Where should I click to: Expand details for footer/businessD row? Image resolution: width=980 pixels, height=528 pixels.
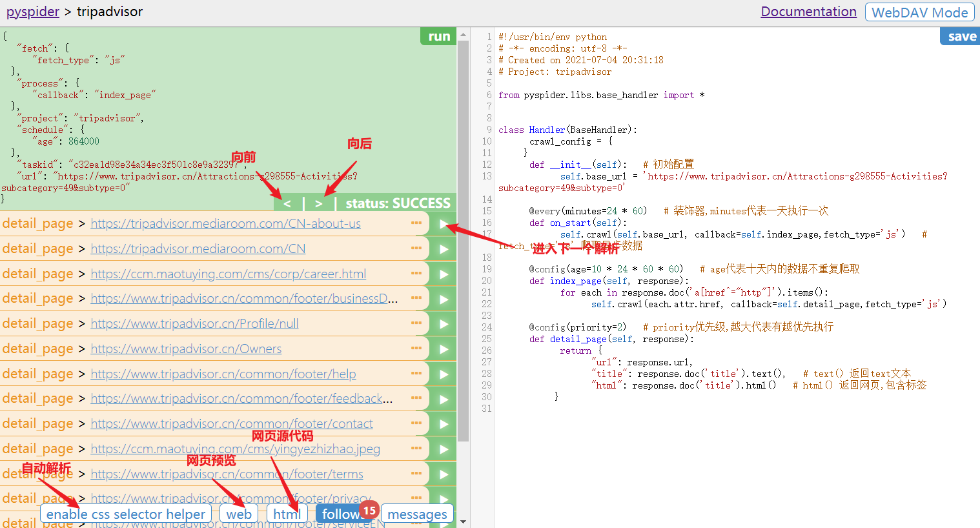(416, 298)
